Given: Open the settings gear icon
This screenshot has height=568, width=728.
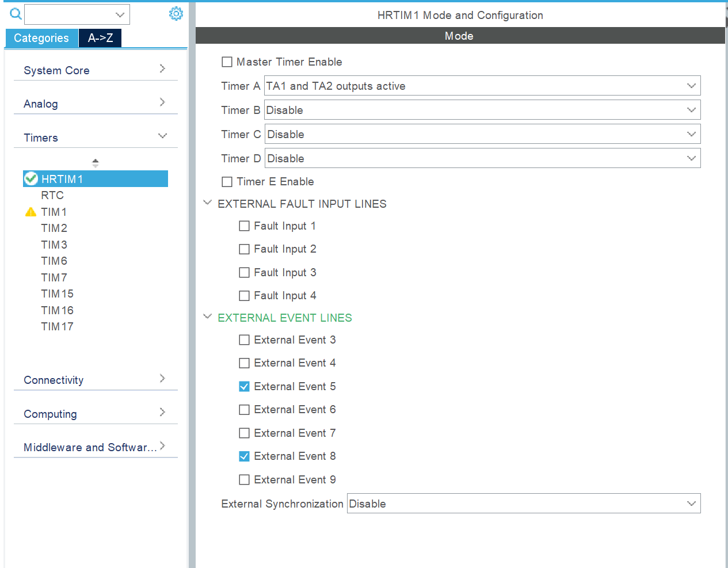Looking at the screenshot, I should [x=176, y=14].
